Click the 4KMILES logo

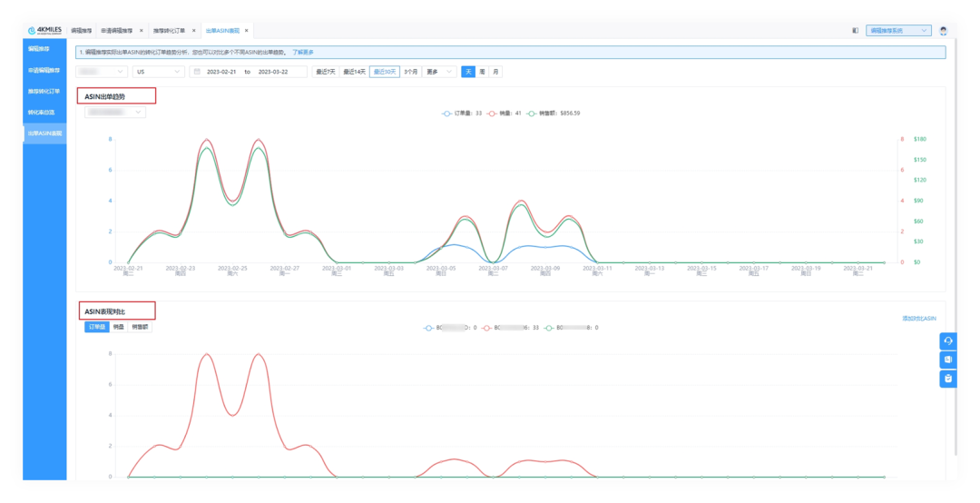(x=44, y=30)
